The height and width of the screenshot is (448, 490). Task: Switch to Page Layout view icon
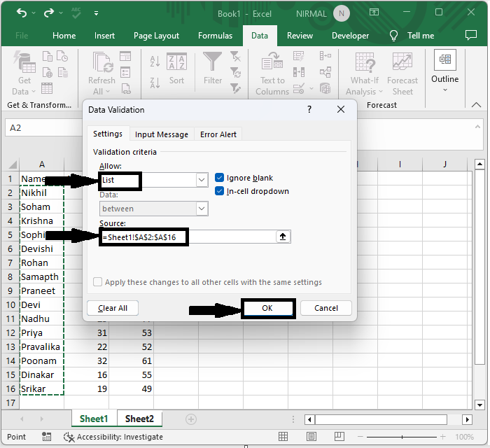pyautogui.click(x=311, y=436)
